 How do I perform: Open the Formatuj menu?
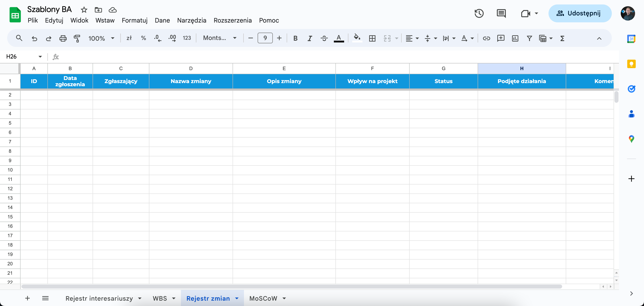click(x=134, y=21)
